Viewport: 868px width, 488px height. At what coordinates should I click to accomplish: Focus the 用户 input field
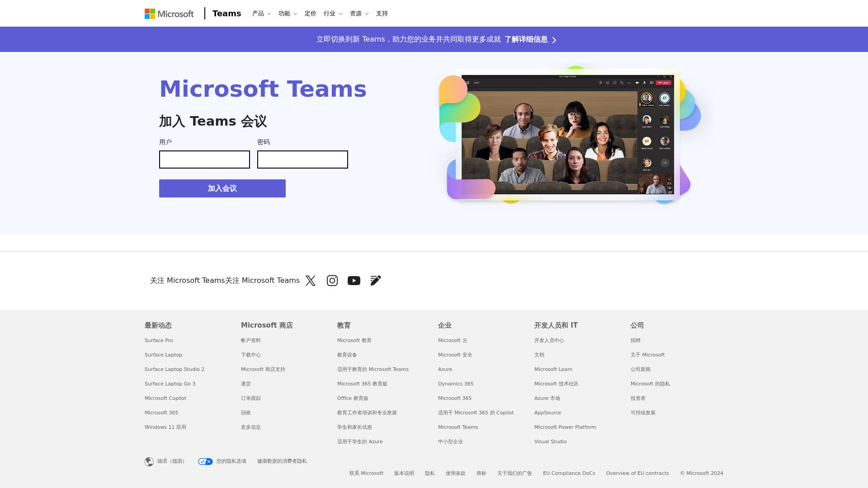204,160
